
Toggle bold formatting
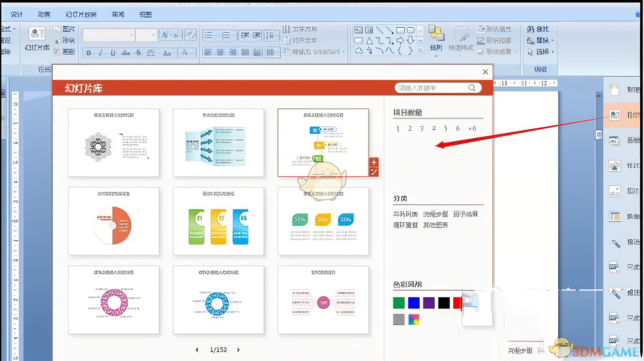89,53
